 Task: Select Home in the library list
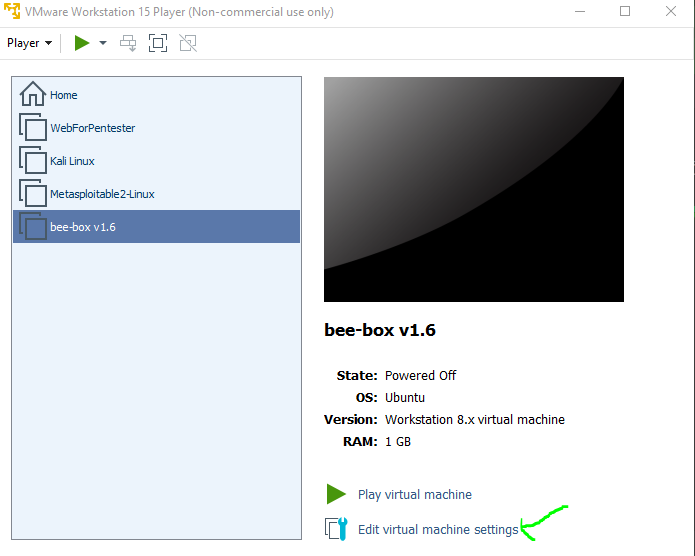click(156, 95)
